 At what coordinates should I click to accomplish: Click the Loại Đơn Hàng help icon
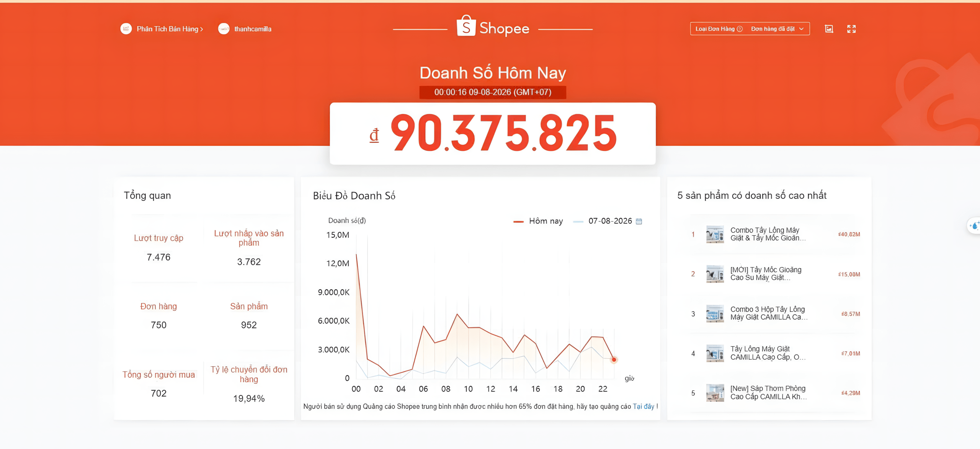click(740, 29)
